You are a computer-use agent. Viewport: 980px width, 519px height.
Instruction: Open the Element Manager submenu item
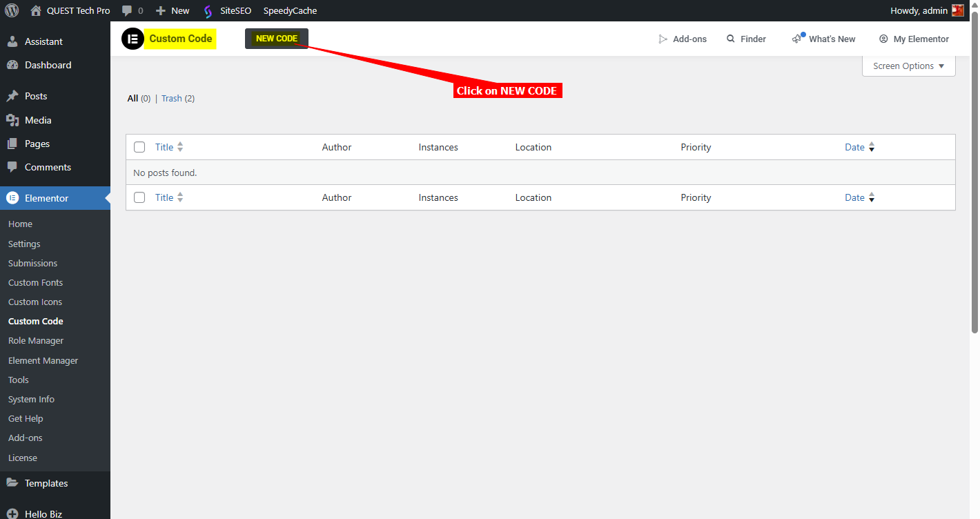tap(43, 360)
